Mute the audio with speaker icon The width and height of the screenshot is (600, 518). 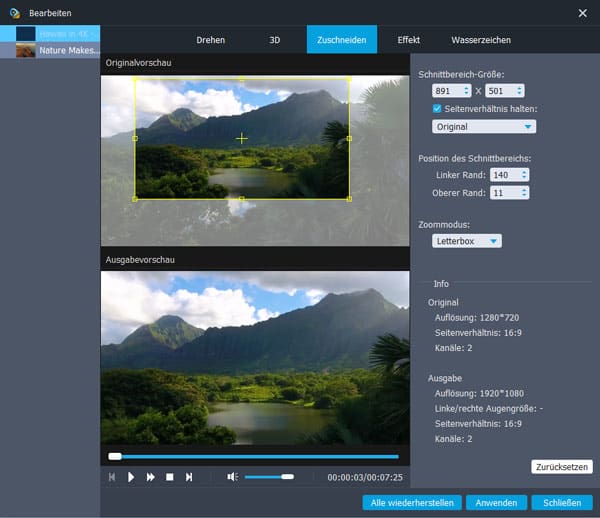tap(232, 477)
